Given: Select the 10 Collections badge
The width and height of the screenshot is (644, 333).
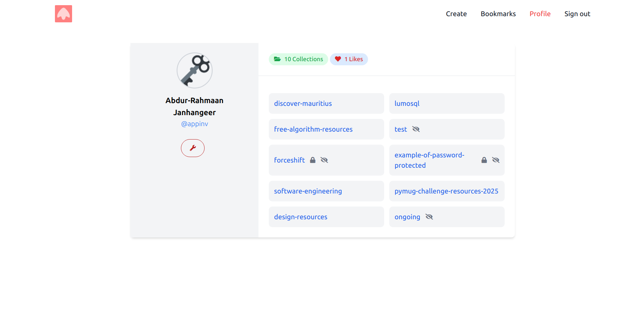Looking at the screenshot, I should [298, 59].
